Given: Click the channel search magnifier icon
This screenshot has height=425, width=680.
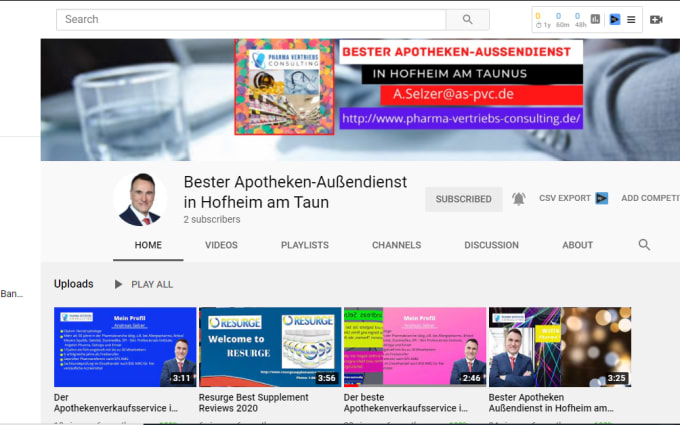Looking at the screenshot, I should pyautogui.click(x=644, y=245).
